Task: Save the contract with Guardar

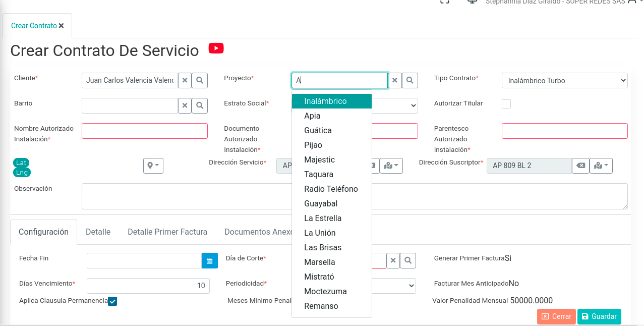Action: pyautogui.click(x=599, y=316)
